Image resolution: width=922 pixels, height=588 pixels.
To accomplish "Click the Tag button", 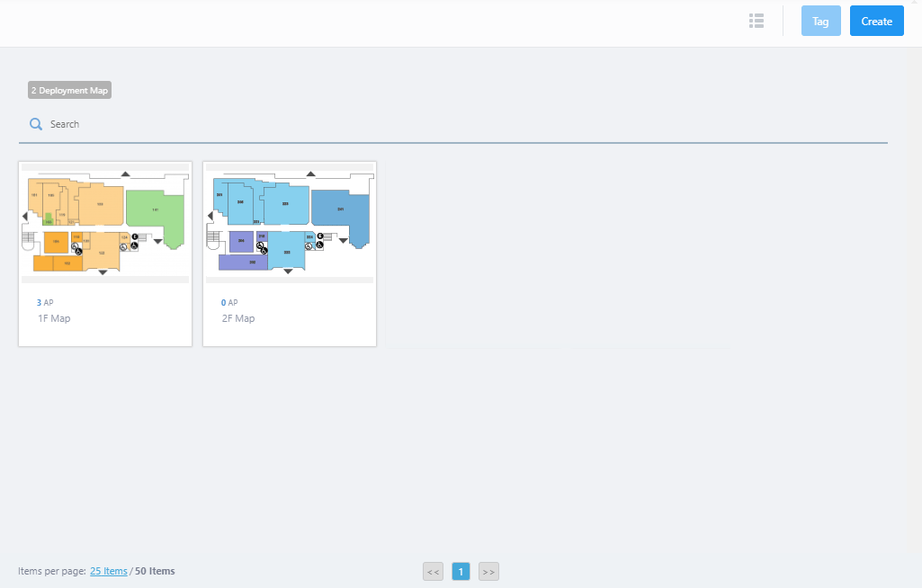I will point(821,22).
